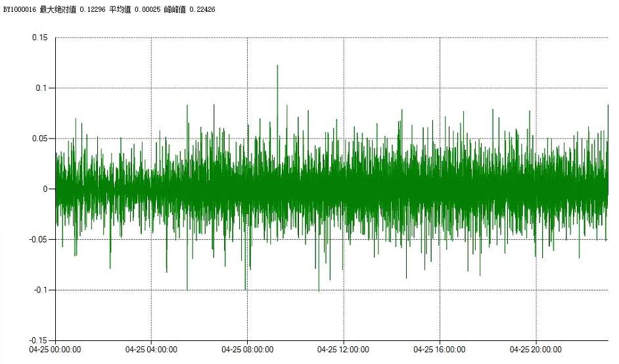Viewport: 619px width, 364px height.
Task: Click the 0.15 y-axis label
Action: [39, 37]
